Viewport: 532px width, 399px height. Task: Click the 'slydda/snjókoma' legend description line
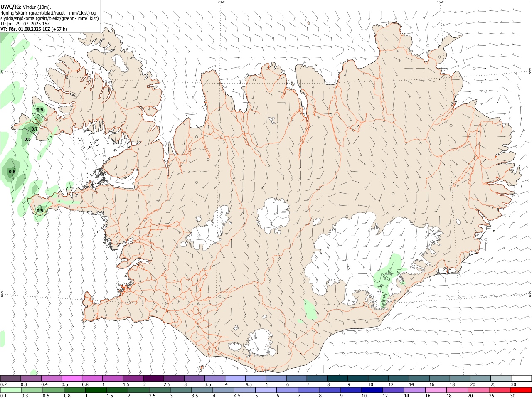coord(49,18)
